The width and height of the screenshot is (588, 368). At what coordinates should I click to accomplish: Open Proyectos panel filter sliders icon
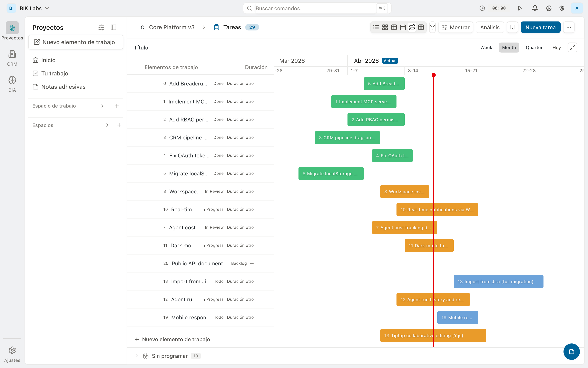coord(101,28)
